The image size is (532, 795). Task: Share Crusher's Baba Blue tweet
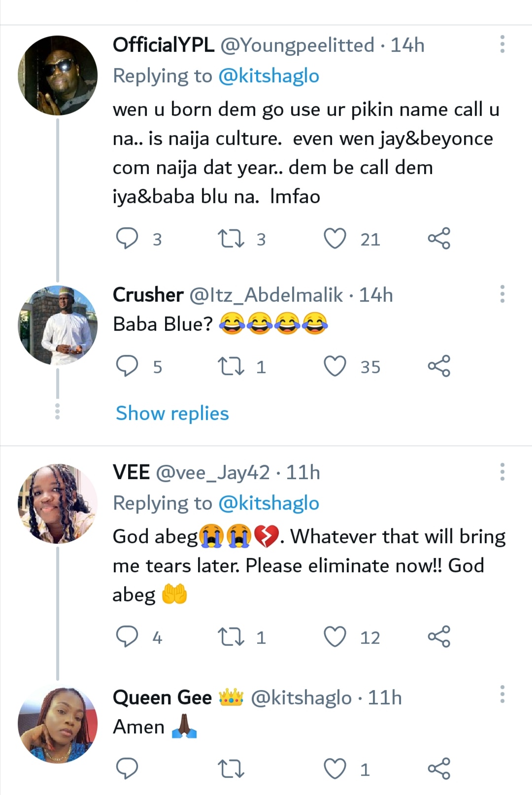click(438, 366)
